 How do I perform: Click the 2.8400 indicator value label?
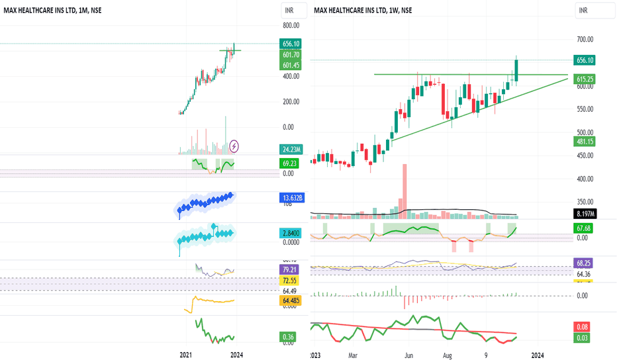click(x=291, y=233)
